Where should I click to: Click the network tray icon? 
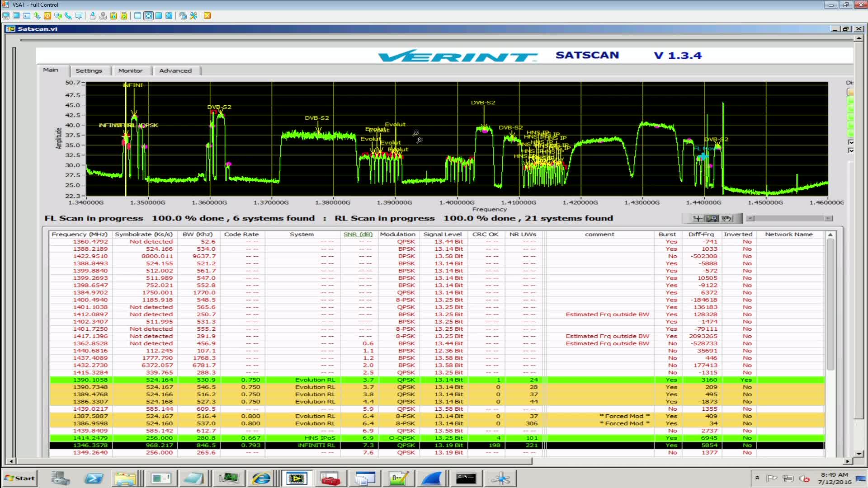[788, 479]
